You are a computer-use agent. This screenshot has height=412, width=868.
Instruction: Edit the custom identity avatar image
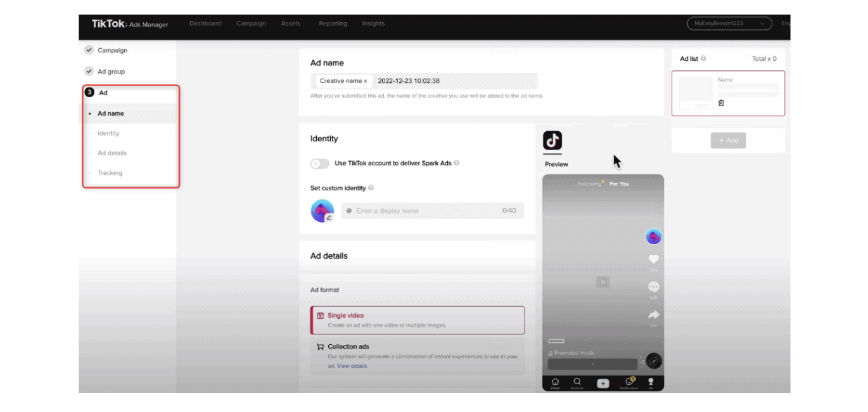pos(328,217)
